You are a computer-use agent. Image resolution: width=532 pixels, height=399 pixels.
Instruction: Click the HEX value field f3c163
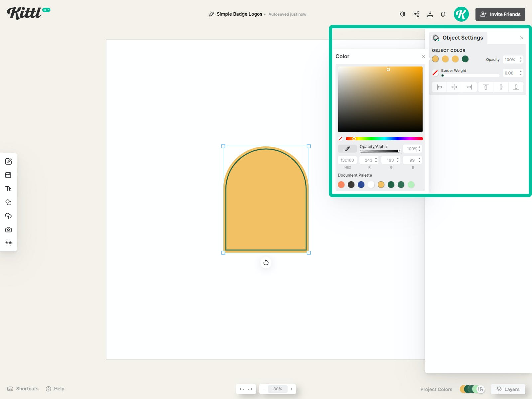[347, 160]
